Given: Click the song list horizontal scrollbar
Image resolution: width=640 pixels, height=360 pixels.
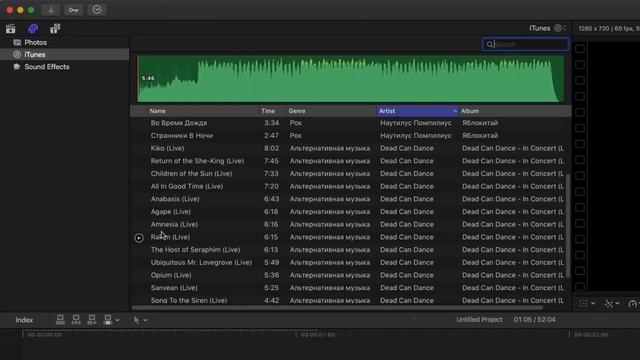Looking at the screenshot, I should click(338, 308).
